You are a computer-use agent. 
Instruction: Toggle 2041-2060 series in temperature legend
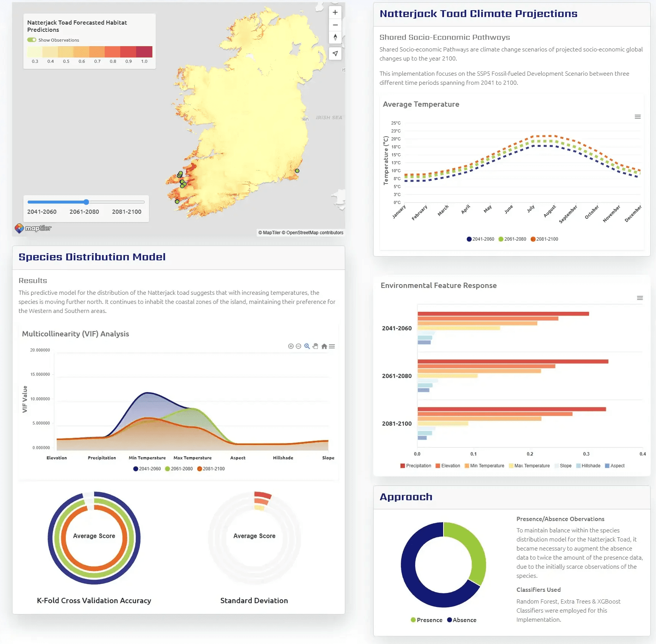point(480,239)
